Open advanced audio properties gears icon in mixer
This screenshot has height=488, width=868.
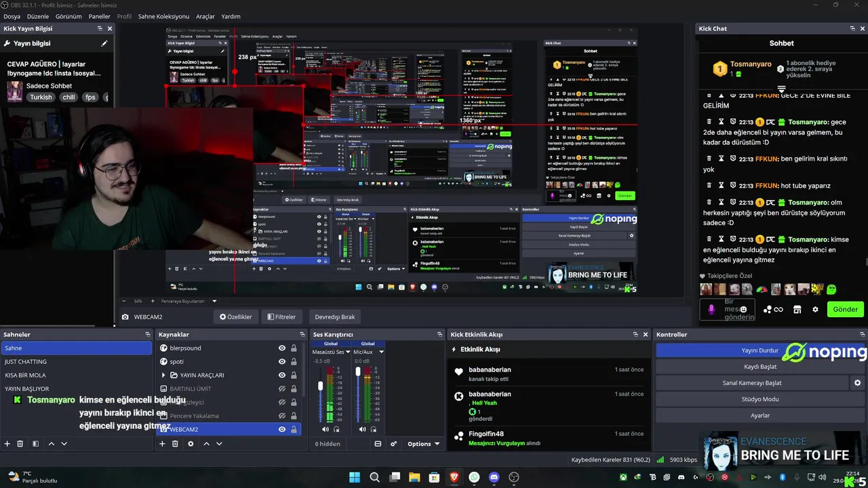(393, 444)
